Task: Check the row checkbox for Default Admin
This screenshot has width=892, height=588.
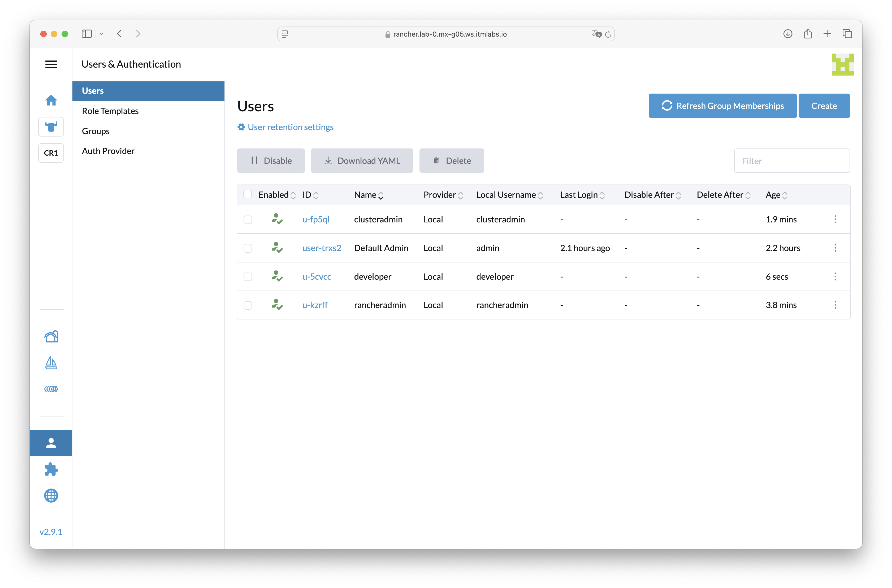Action: 248,248
